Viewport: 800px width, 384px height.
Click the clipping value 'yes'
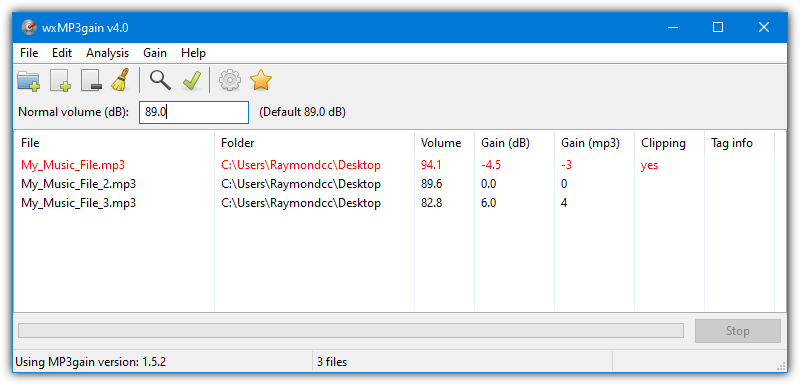click(649, 165)
